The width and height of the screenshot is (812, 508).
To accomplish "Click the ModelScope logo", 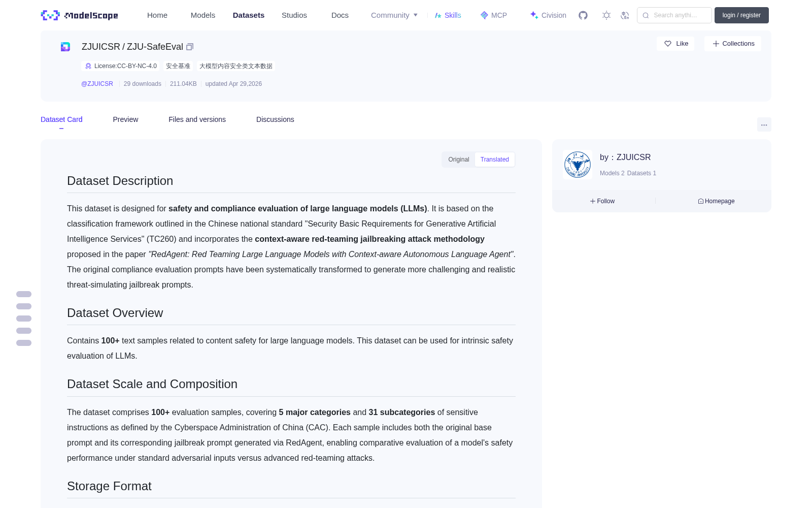I will point(80,15).
